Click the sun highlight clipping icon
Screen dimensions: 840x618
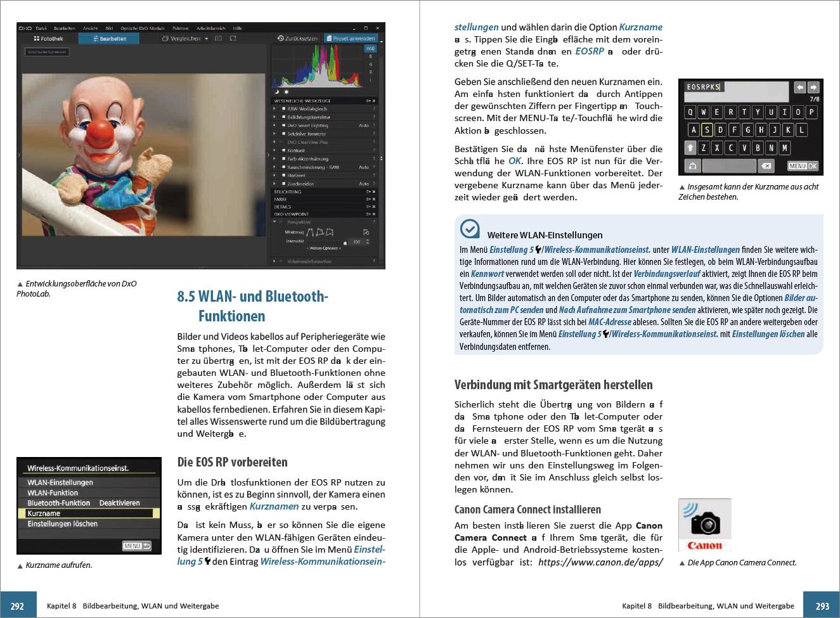click(x=286, y=92)
